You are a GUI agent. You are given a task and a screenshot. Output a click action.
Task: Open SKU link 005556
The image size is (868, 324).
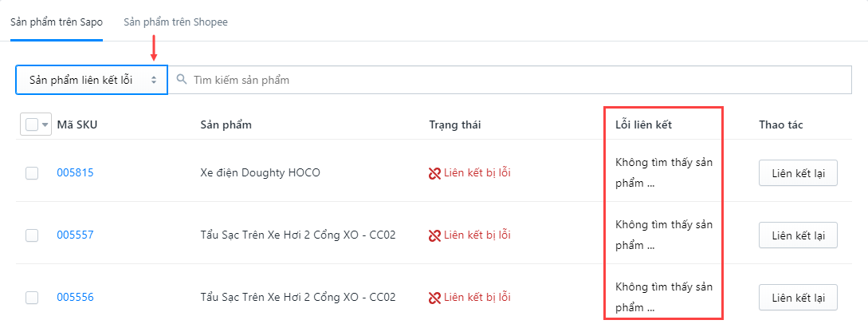75,298
